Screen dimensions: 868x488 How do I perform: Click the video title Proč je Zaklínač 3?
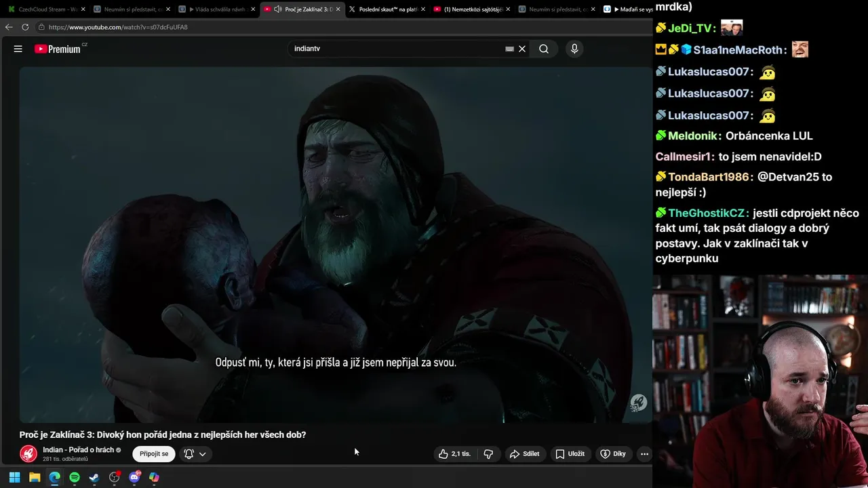coord(163,434)
